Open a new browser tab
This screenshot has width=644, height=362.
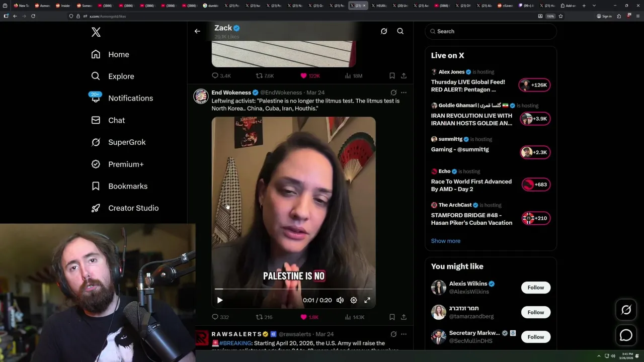coord(584,6)
